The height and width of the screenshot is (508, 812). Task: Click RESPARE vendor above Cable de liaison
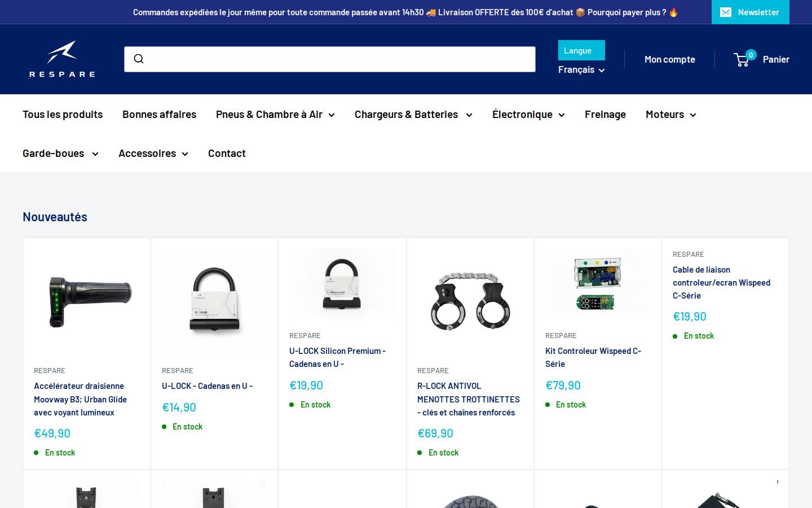(x=688, y=255)
